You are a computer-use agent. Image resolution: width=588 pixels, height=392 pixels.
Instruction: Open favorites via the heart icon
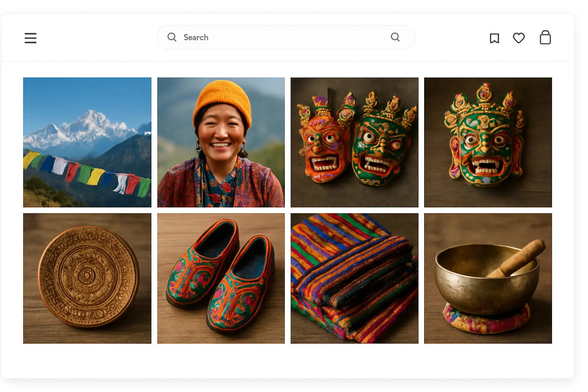[x=519, y=38]
